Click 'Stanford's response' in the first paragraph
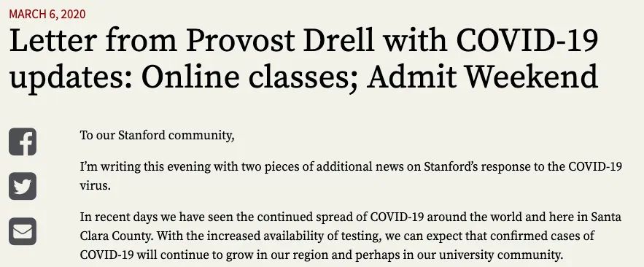The height and width of the screenshot is (267, 644). [x=469, y=167]
